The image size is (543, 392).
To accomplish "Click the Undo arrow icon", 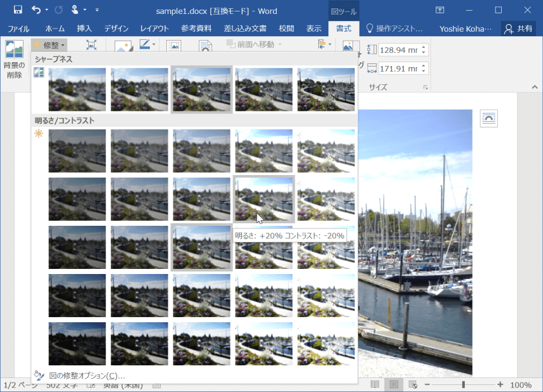I will [36, 10].
